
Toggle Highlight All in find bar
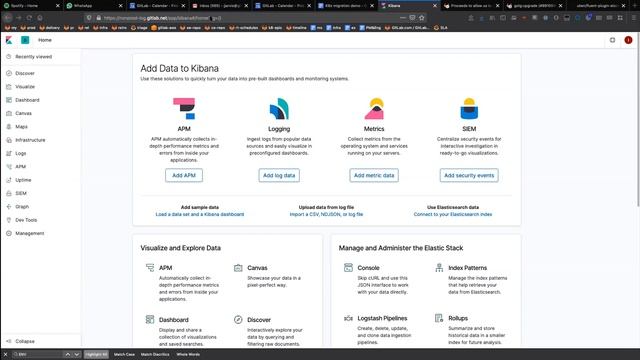point(96,354)
